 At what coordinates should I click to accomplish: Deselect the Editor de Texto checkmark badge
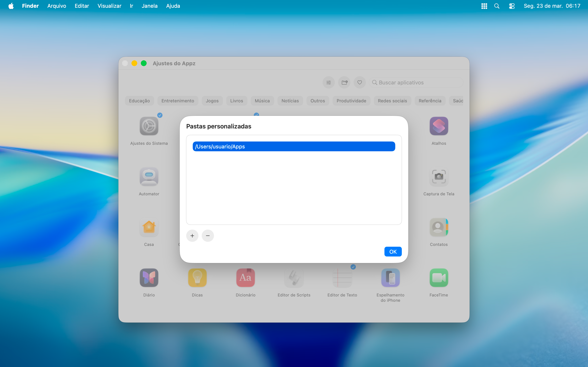point(353,267)
